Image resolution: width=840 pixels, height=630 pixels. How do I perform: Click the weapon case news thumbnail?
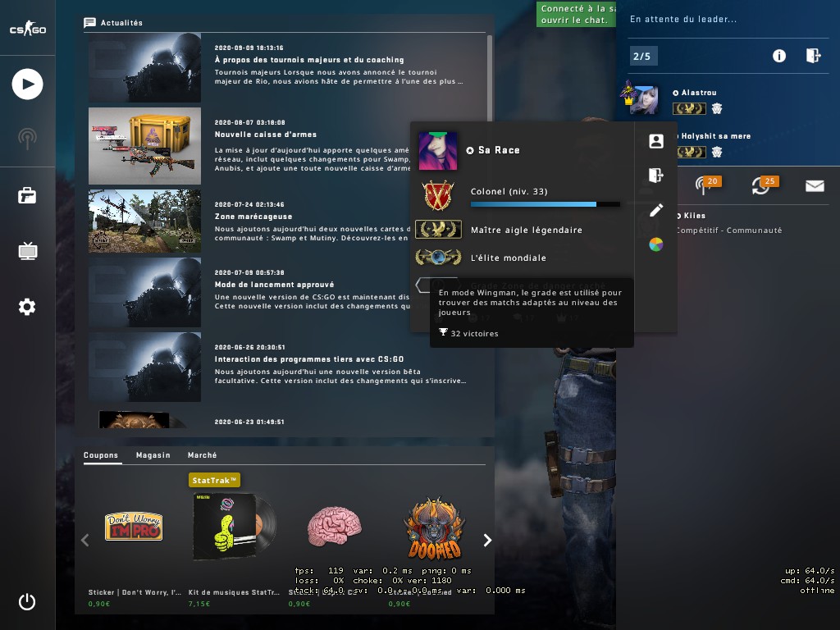click(x=144, y=146)
